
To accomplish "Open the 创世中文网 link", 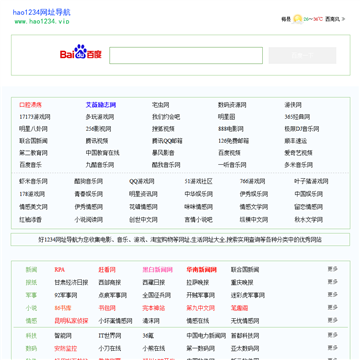I will tap(143, 220).
